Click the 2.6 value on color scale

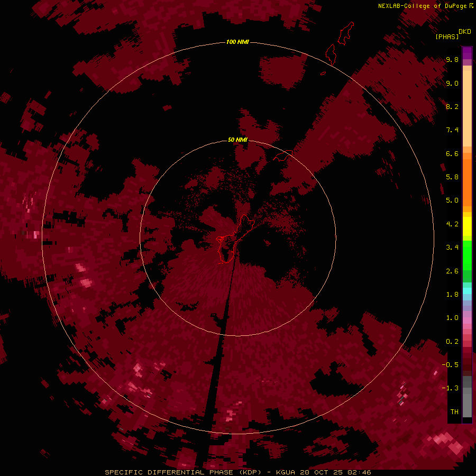tap(452, 271)
